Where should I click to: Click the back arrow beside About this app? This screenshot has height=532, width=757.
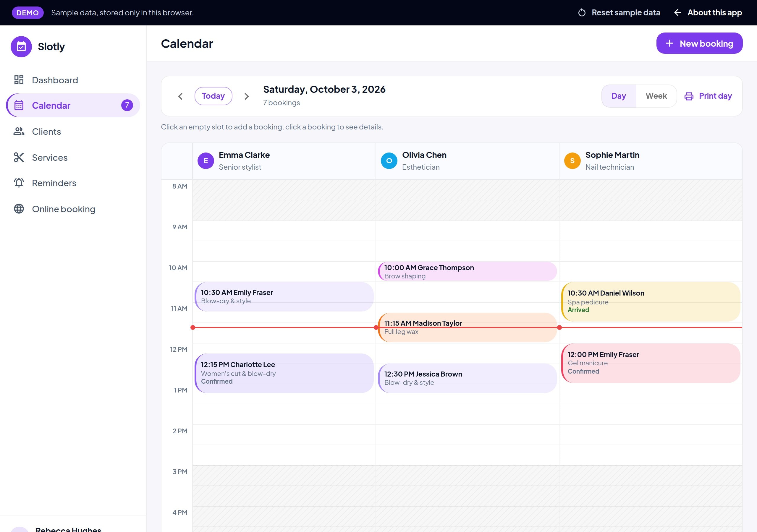coord(678,12)
